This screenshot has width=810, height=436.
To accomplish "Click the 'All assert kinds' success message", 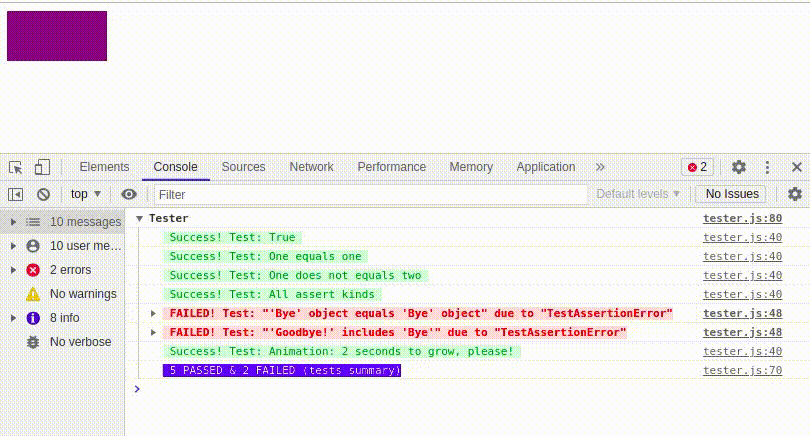I will tap(272, 294).
